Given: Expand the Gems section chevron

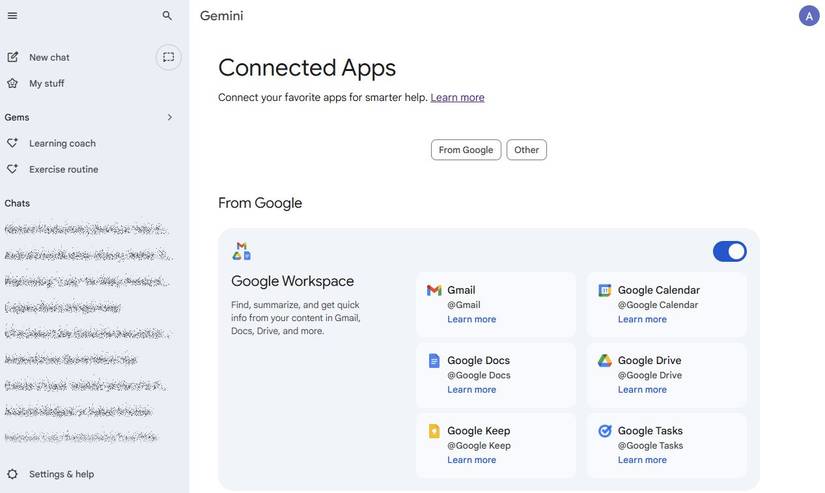Looking at the screenshot, I should click(169, 117).
